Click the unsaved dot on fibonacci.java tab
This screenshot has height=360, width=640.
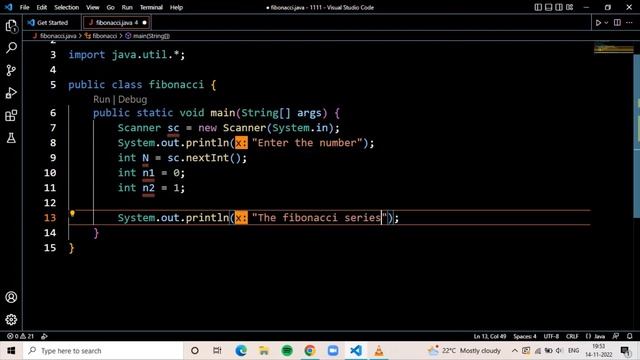pyautogui.click(x=144, y=23)
